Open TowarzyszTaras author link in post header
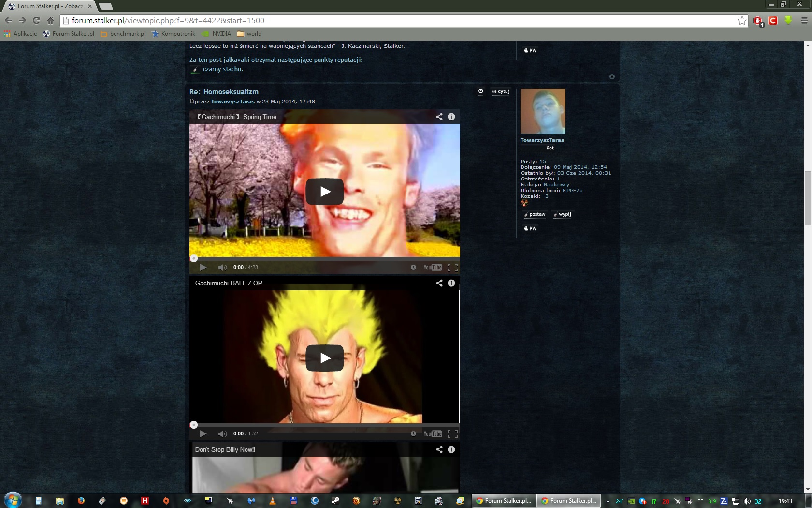 (233, 101)
